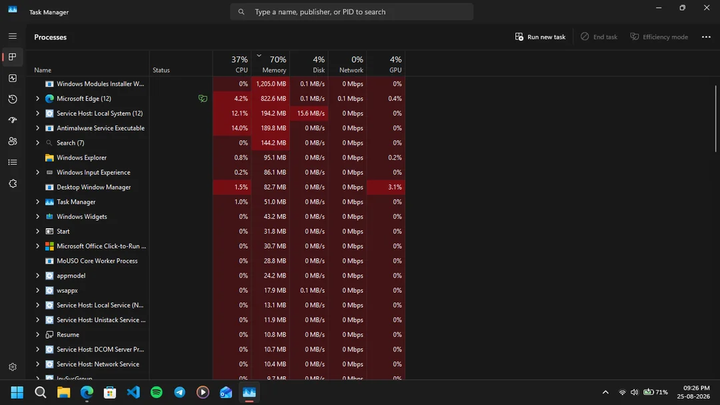This screenshot has width=720, height=405.
Task: Sort processes by Network column
Action: tap(348, 64)
